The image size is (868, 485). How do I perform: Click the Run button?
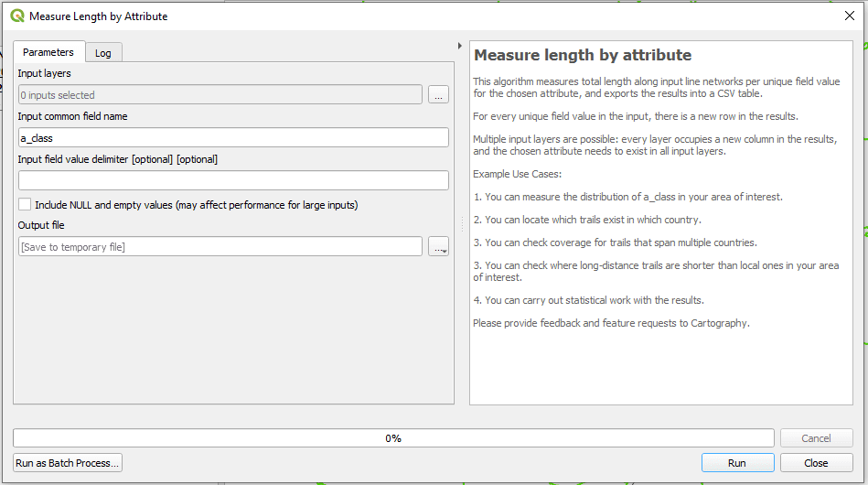(x=737, y=463)
